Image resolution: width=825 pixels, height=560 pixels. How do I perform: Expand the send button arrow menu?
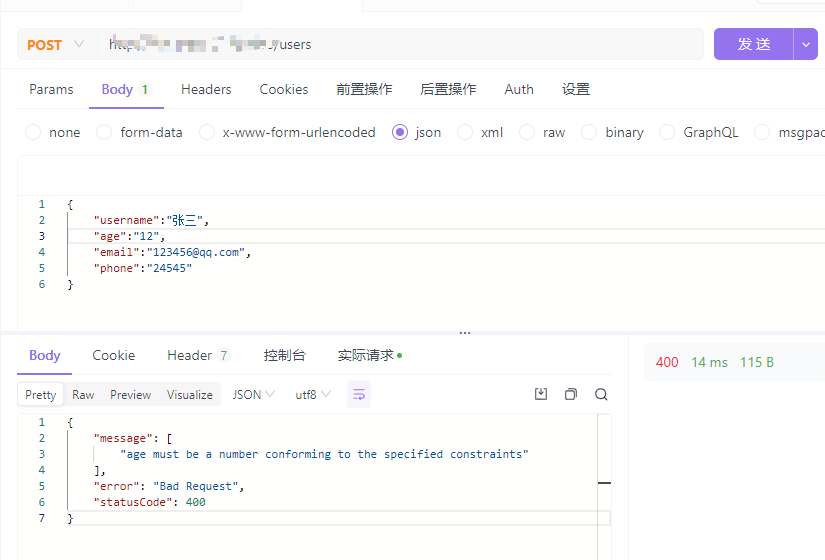click(807, 44)
